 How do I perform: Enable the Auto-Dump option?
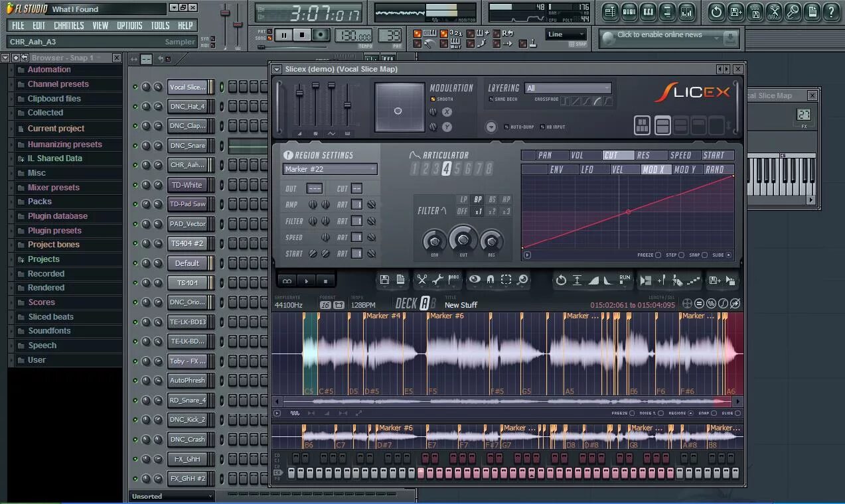point(506,127)
